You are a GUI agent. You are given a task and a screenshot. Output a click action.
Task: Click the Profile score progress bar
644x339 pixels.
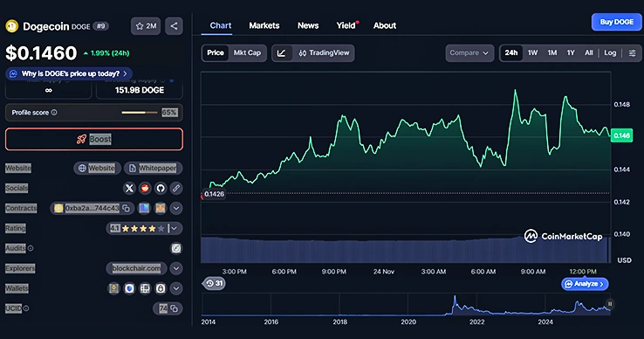tap(140, 113)
